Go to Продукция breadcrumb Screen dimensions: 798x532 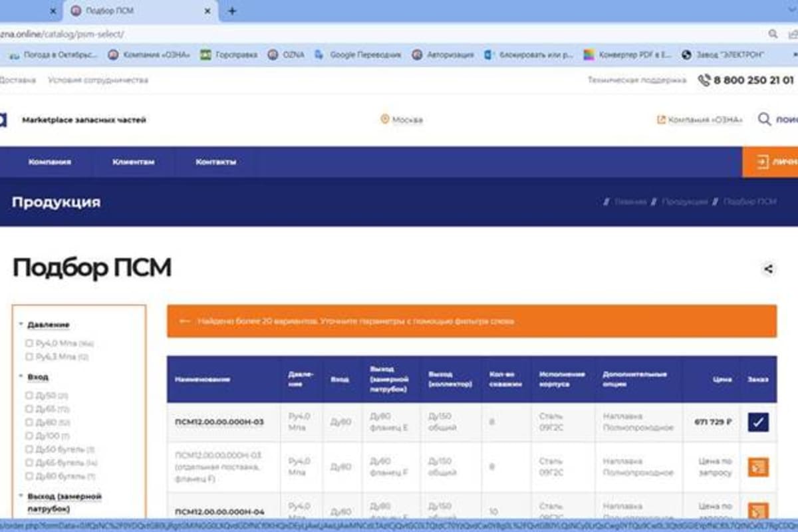coord(684,201)
